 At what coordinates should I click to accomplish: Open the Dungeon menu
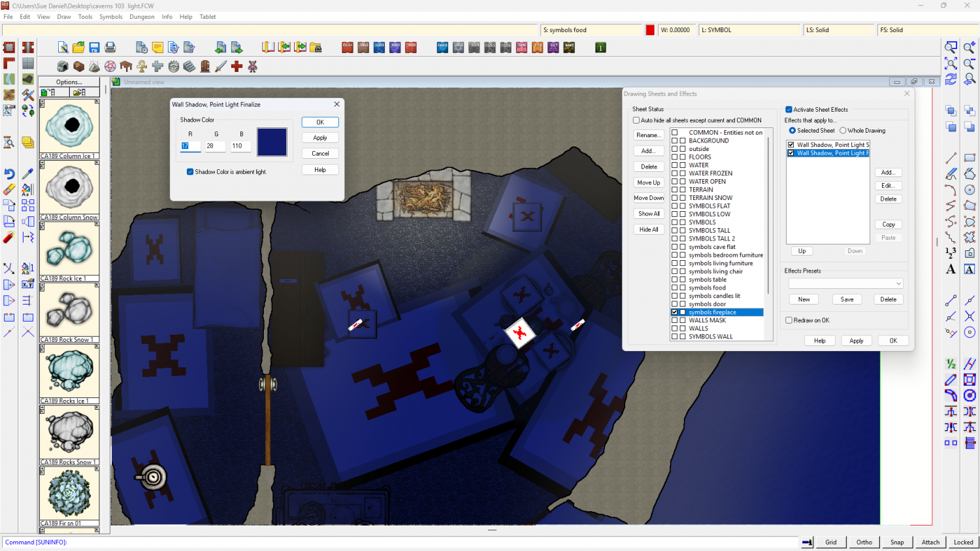142,17
